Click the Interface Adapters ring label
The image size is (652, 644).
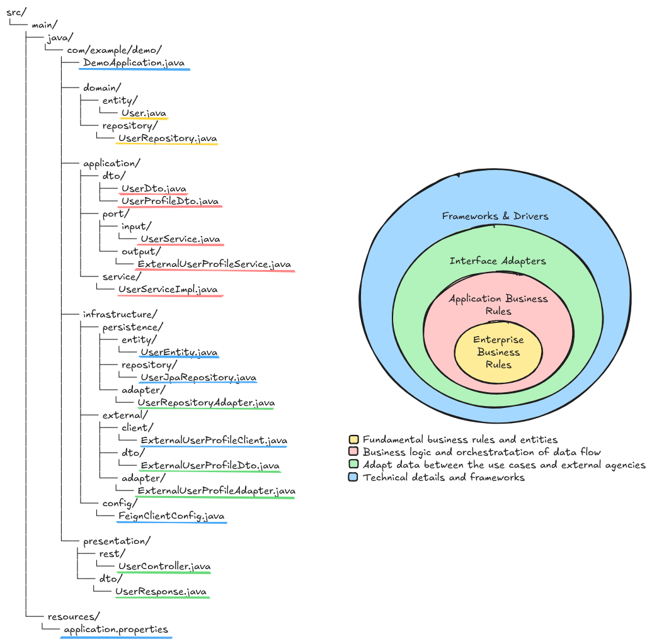498,261
